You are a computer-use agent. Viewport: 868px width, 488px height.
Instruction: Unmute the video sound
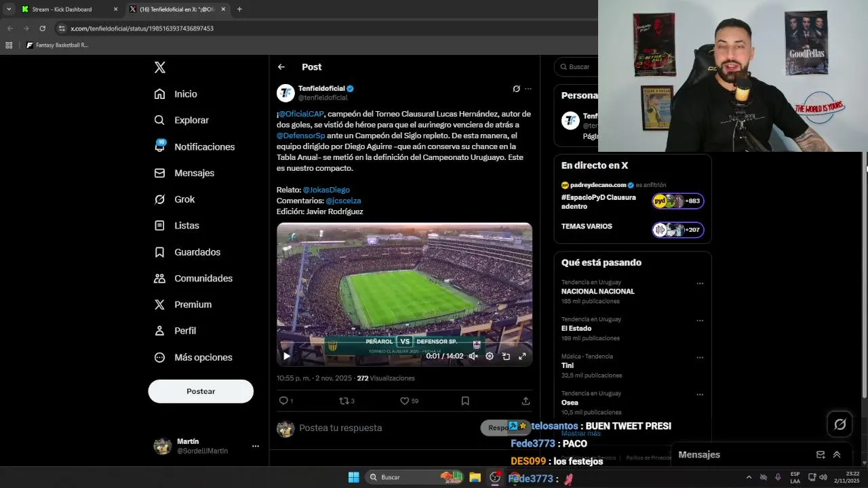(473, 356)
